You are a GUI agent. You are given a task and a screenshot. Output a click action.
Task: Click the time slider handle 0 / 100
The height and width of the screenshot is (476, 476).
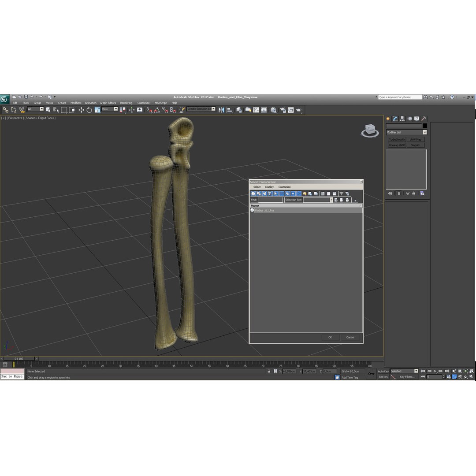click(x=19, y=358)
